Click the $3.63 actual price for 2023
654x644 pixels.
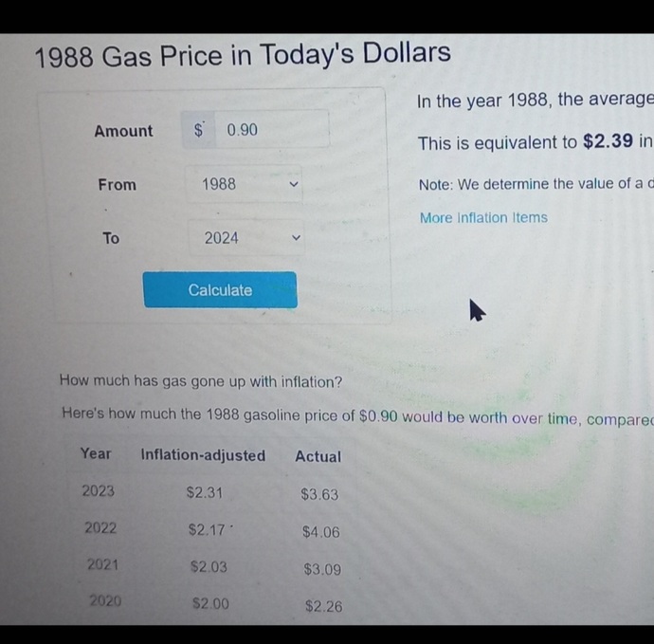tap(320, 494)
